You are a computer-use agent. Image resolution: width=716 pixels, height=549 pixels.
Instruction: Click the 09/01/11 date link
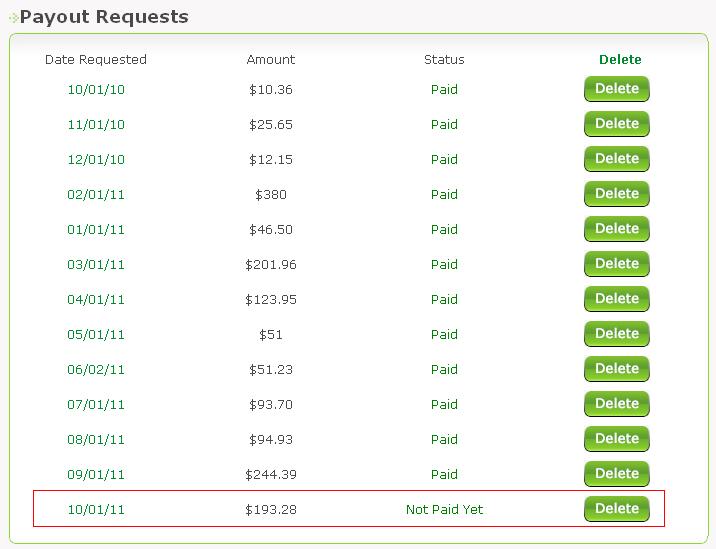(x=96, y=475)
